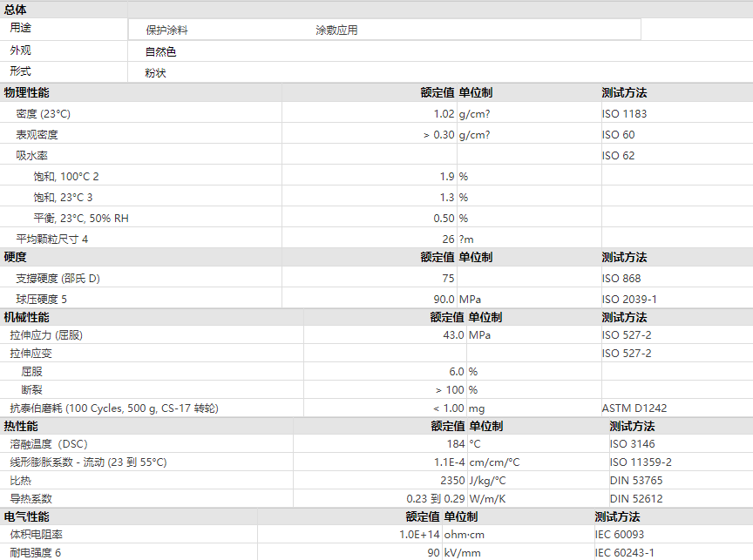Click the ISO 62 test method
Image resolution: width=753 pixels, height=560 pixels.
click(x=618, y=155)
